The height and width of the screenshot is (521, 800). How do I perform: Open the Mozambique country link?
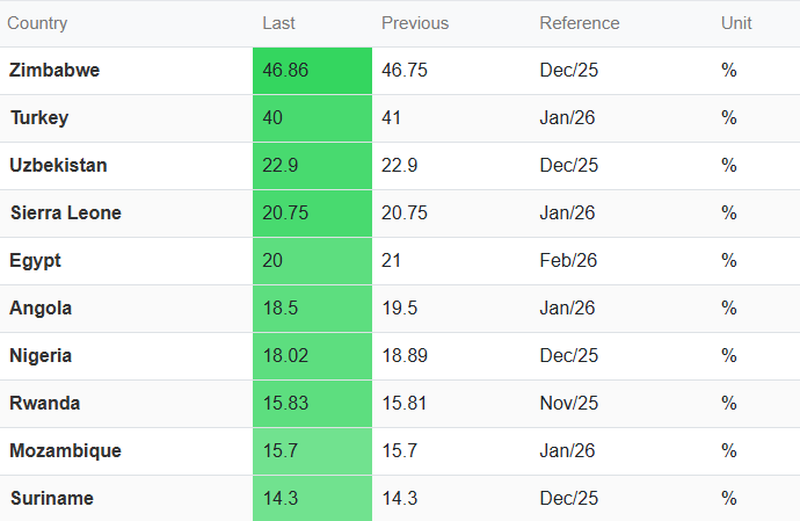[x=65, y=451]
